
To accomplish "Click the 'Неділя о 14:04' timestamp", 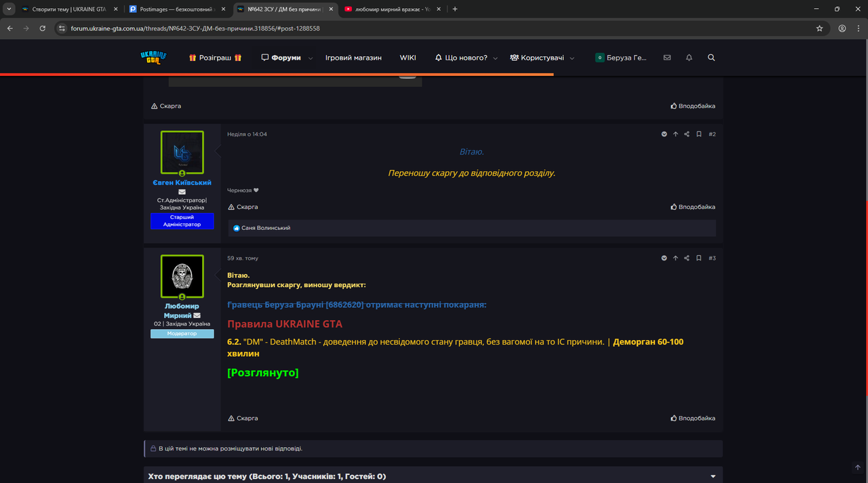I will [247, 134].
